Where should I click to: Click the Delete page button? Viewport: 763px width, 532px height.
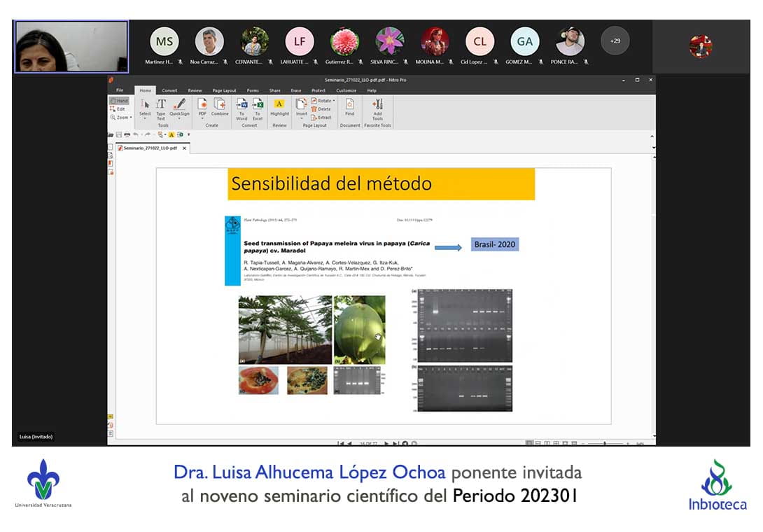[x=321, y=109]
